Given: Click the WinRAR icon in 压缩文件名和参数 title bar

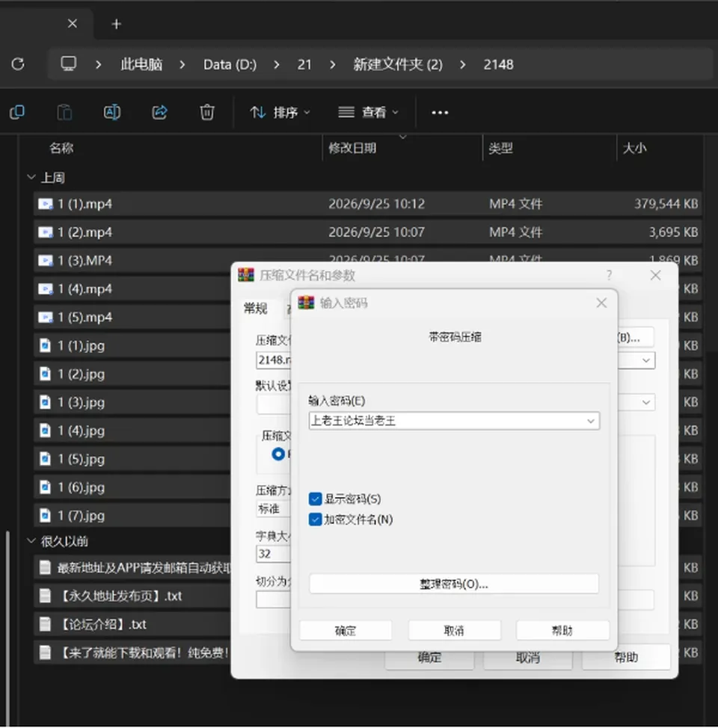Looking at the screenshot, I should point(246,275).
